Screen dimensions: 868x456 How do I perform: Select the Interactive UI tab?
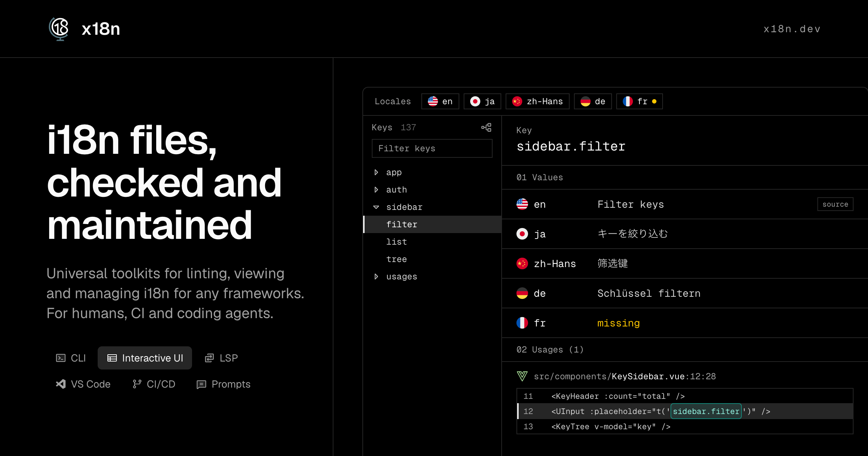pos(145,358)
